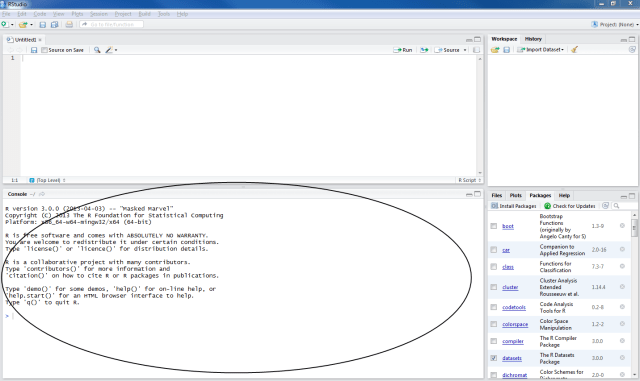Click the Check for Updates button
This screenshot has width=640, height=381.
pyautogui.click(x=570, y=206)
